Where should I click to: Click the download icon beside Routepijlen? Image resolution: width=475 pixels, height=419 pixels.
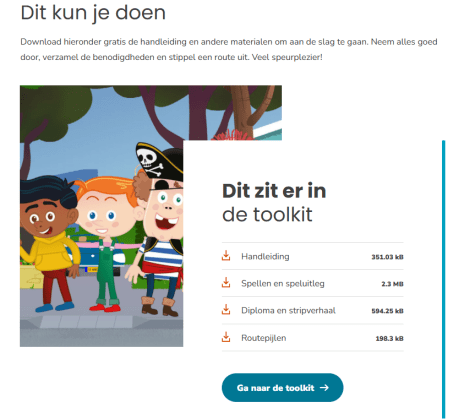tap(226, 337)
